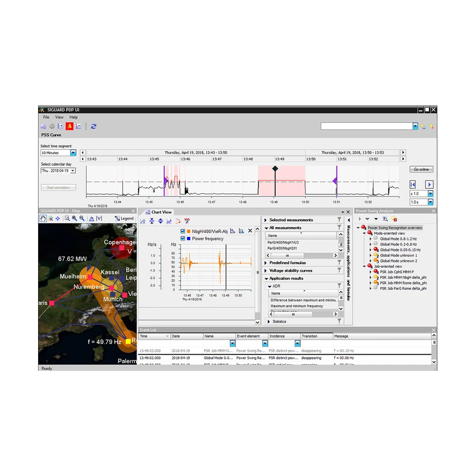Select Global Mode 0.05-0.15 Hz tree item
The width and height of the screenshot is (476, 476).
(x=400, y=250)
